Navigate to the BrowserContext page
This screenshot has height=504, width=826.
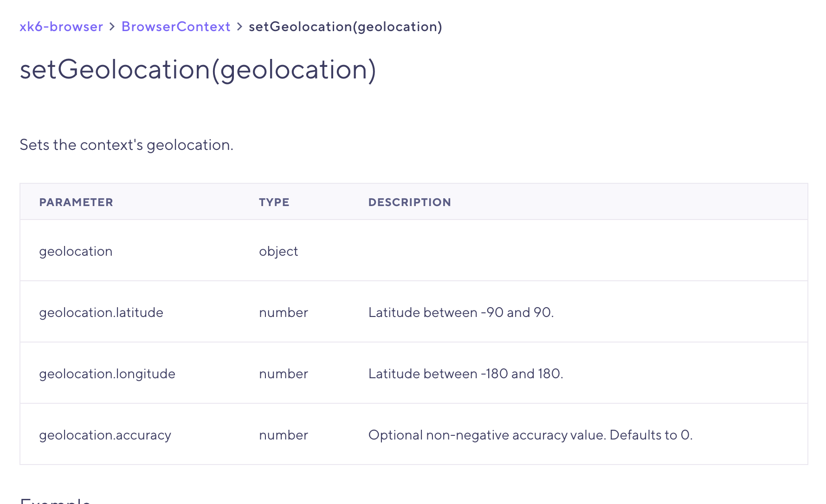pos(175,26)
